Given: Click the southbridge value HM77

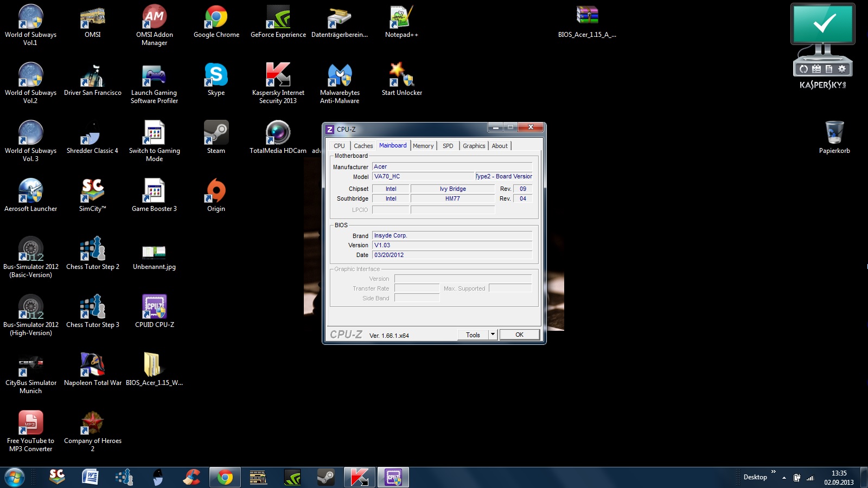Looking at the screenshot, I should (x=453, y=198).
